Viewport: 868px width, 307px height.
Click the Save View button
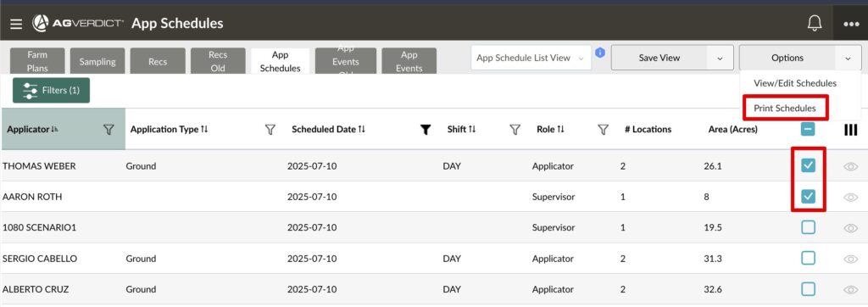click(659, 58)
